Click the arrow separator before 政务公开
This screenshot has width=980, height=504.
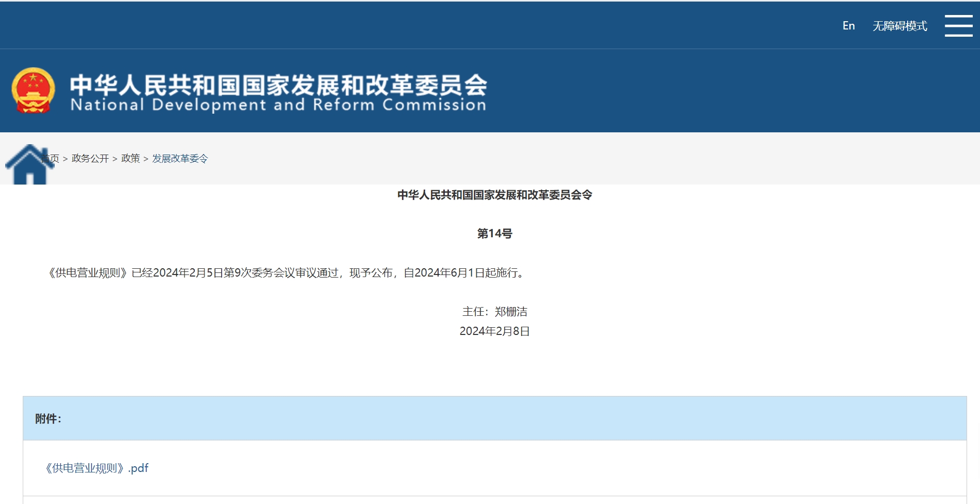[x=65, y=159]
